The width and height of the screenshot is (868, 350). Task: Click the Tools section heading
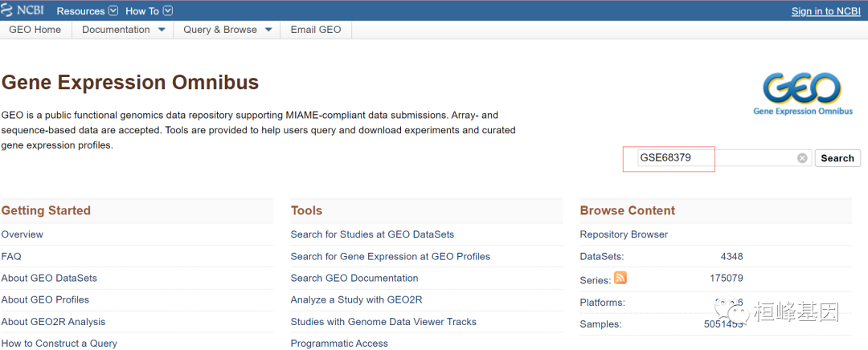[x=306, y=210]
